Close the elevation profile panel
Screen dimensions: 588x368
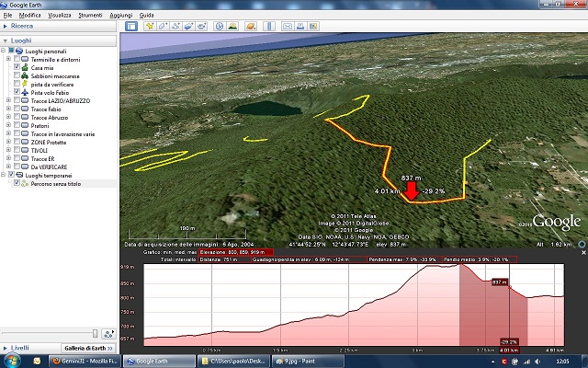[583, 253]
